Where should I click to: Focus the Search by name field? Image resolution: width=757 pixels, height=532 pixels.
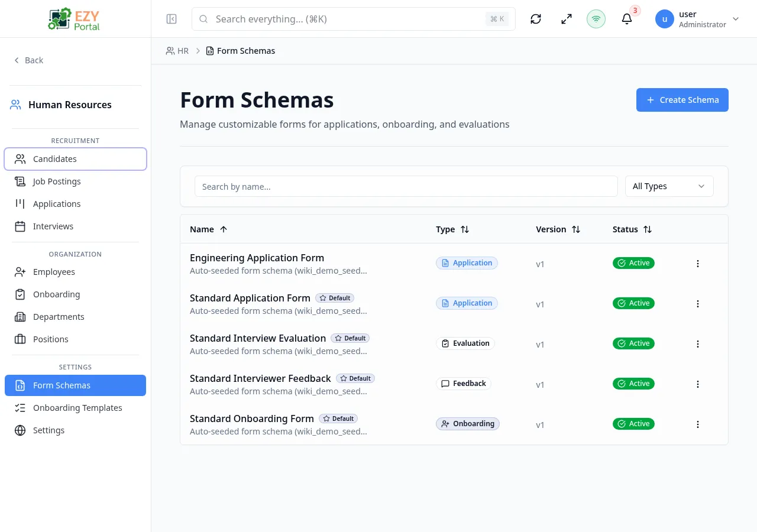pos(406,186)
